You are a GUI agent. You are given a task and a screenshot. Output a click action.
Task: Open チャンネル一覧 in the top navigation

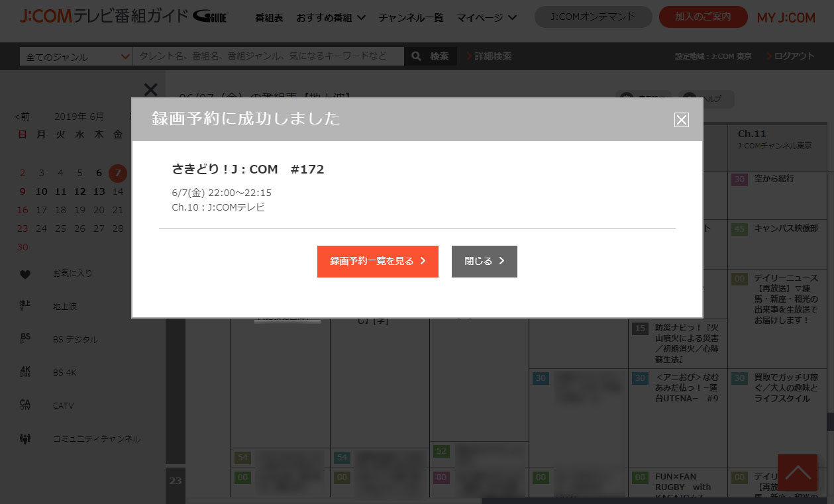click(411, 18)
